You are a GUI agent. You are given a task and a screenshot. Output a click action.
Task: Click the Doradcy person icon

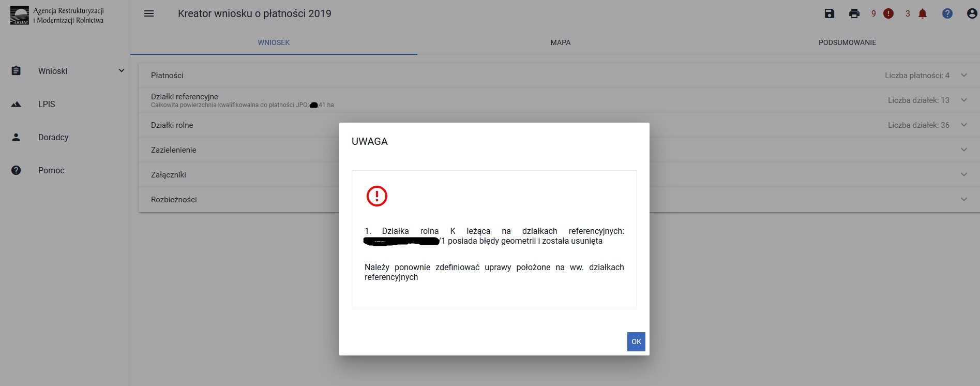(x=16, y=137)
